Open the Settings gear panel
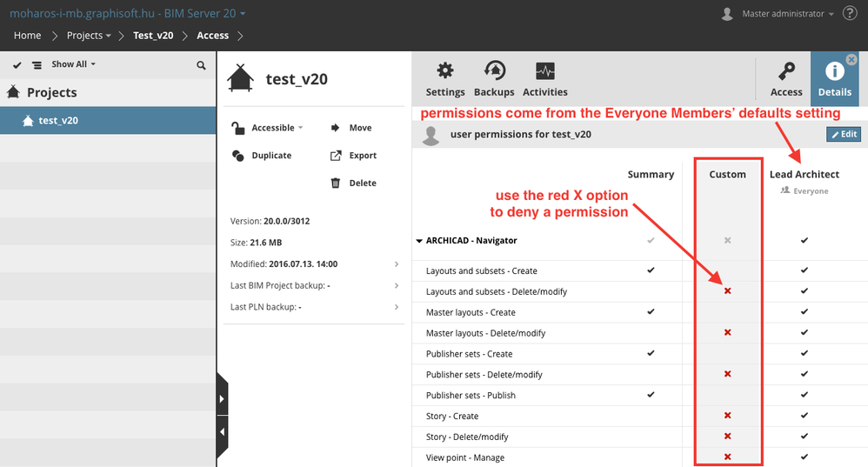The width and height of the screenshot is (868, 467). tap(445, 80)
